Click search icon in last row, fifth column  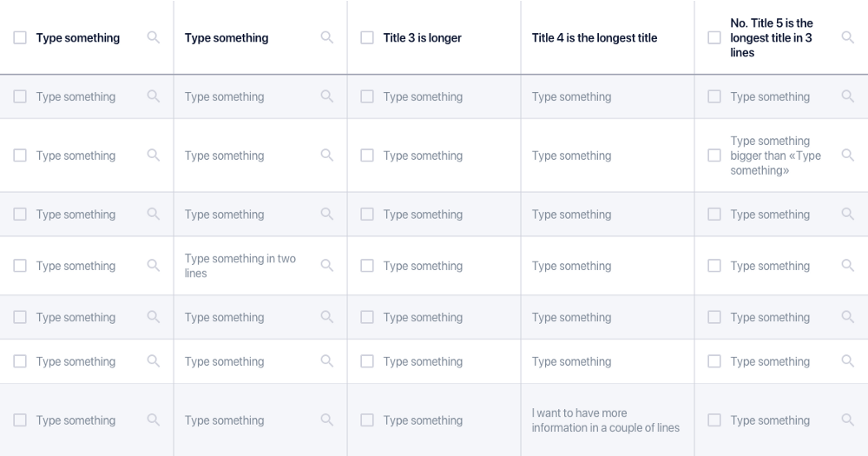click(847, 420)
